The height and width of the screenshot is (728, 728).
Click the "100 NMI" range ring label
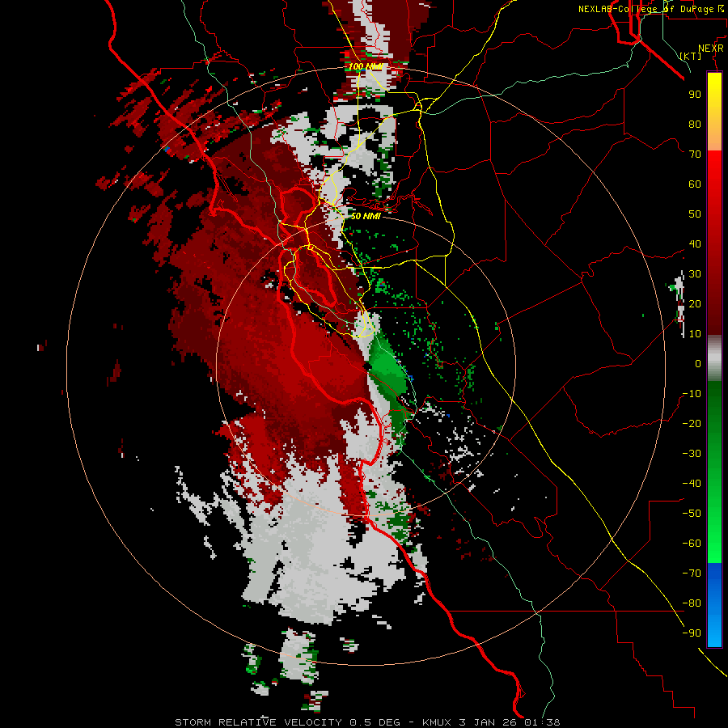click(x=366, y=66)
